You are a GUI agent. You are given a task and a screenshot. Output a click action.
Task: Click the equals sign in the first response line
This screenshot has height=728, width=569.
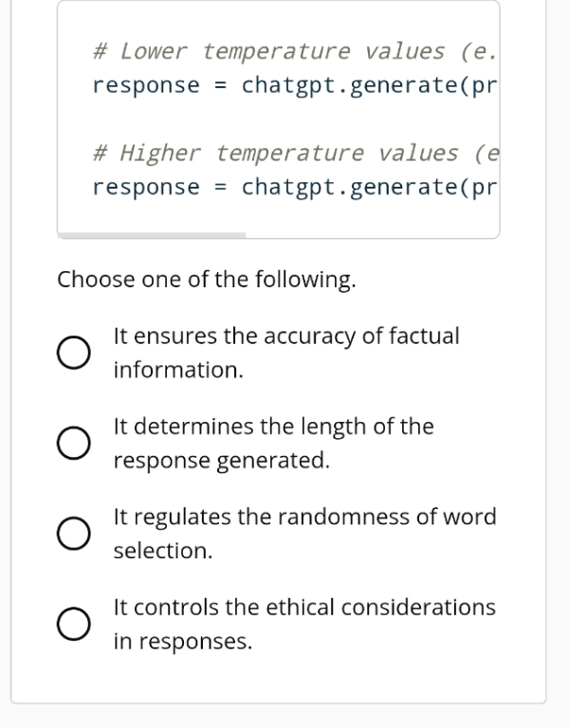[220, 84]
